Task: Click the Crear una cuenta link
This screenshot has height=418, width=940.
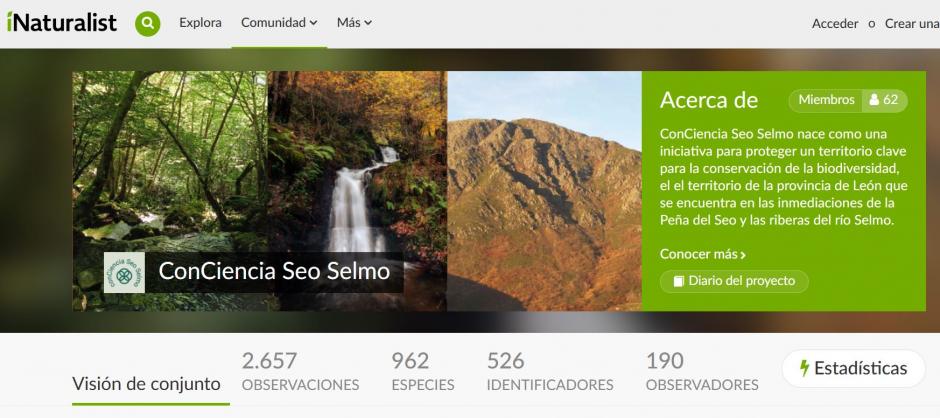Action: pos(912,24)
